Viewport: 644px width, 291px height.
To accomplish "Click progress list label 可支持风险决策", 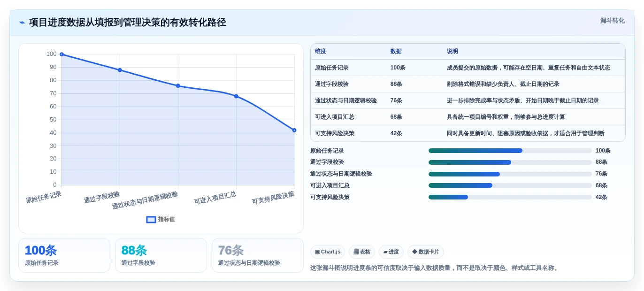I will pos(330,197).
